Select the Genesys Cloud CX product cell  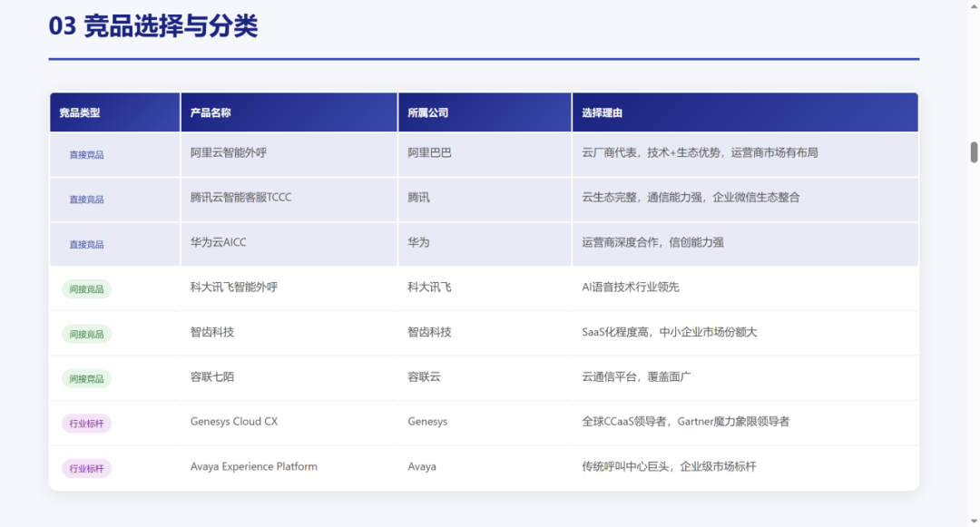pos(234,422)
